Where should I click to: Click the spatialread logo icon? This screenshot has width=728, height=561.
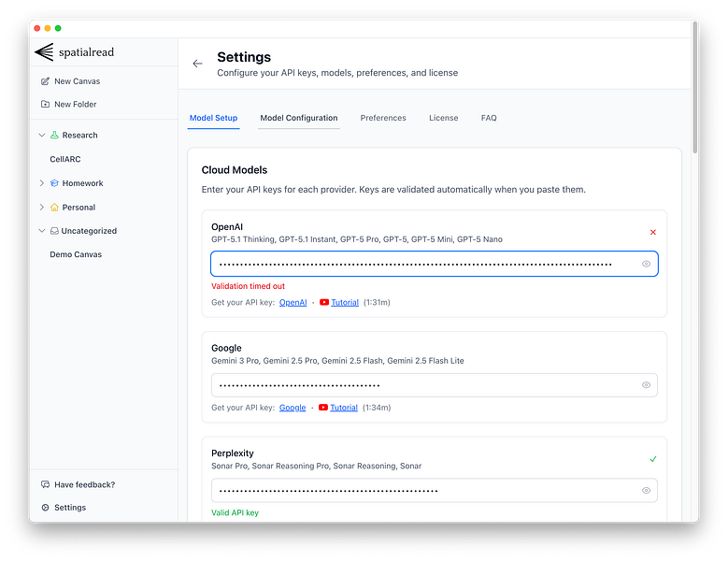[x=45, y=52]
